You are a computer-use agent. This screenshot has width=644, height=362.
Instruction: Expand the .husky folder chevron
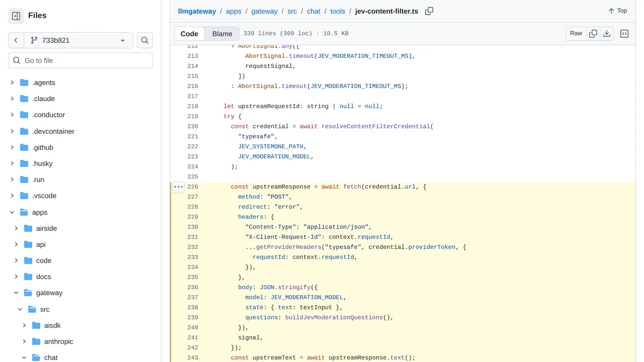(x=12, y=163)
